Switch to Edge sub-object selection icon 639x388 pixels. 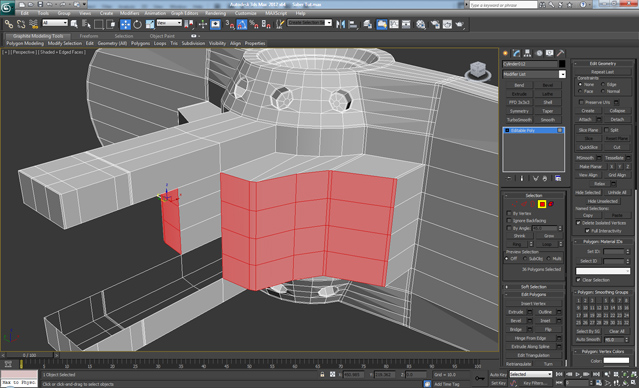tap(524, 204)
